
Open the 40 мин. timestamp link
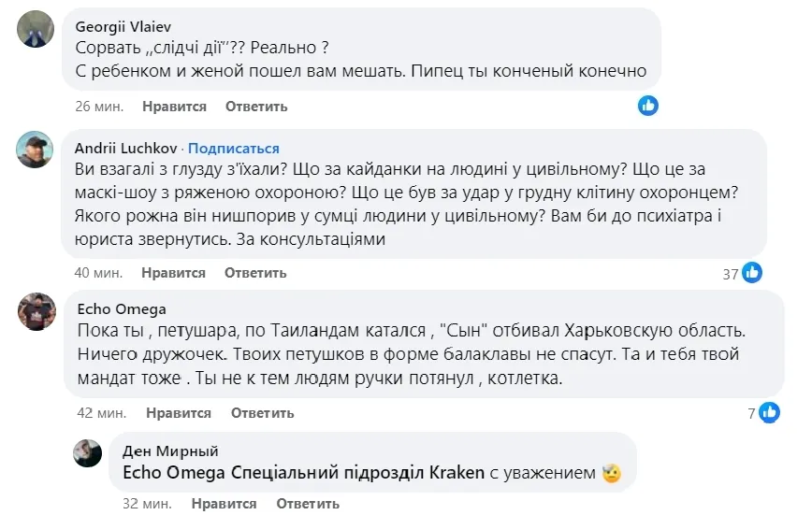(x=98, y=273)
